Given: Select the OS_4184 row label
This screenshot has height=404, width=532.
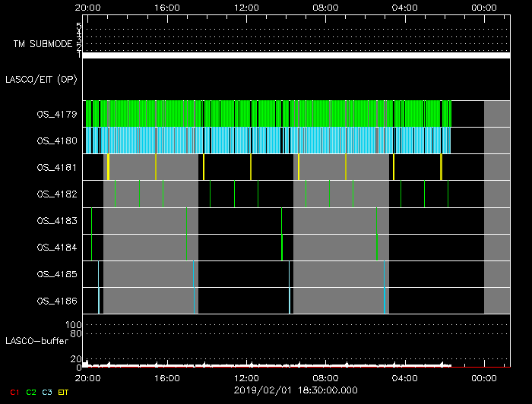Looking at the screenshot, I should [x=57, y=247].
